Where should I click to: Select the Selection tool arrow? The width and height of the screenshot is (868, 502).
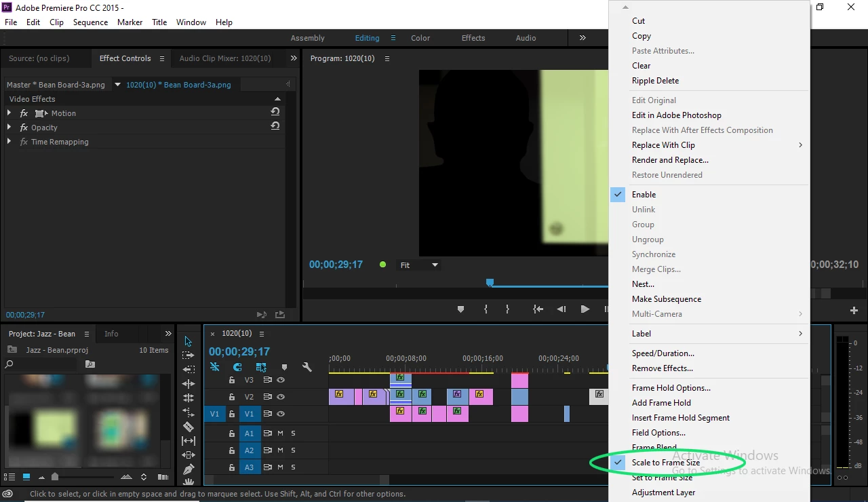189,341
